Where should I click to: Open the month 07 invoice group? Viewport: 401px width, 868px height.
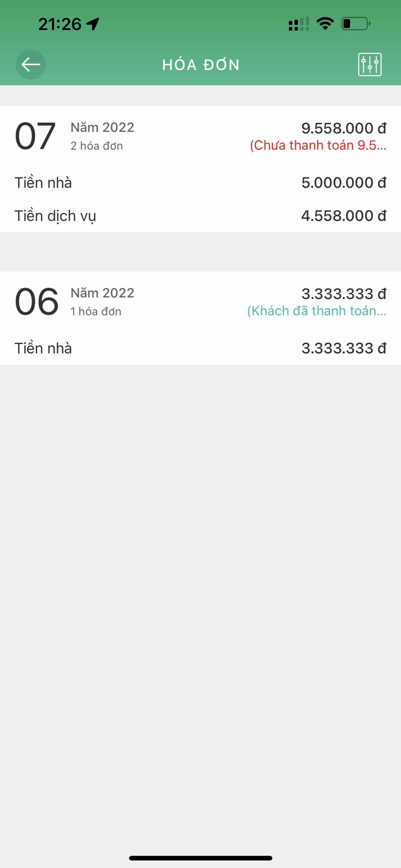tap(35, 136)
